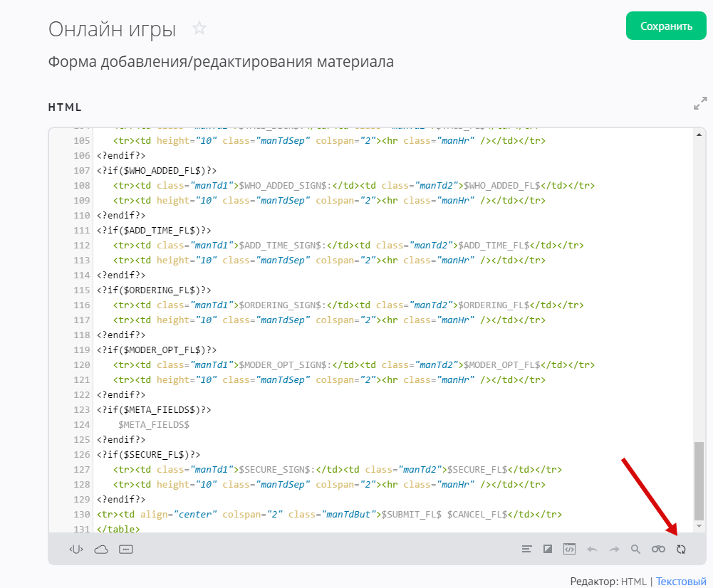Click the ellipsis box icon in editor toolbar

[126, 549]
